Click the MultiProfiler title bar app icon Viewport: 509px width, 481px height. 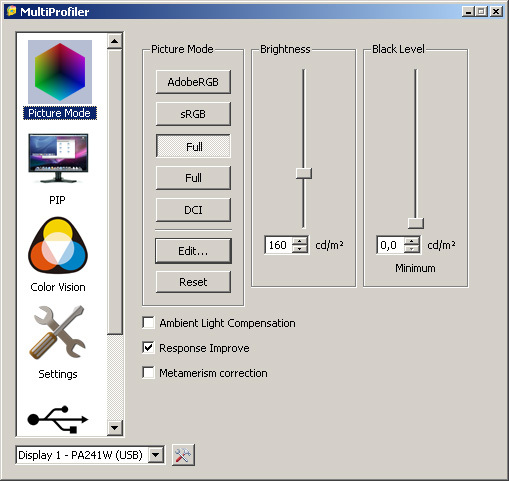(12, 11)
